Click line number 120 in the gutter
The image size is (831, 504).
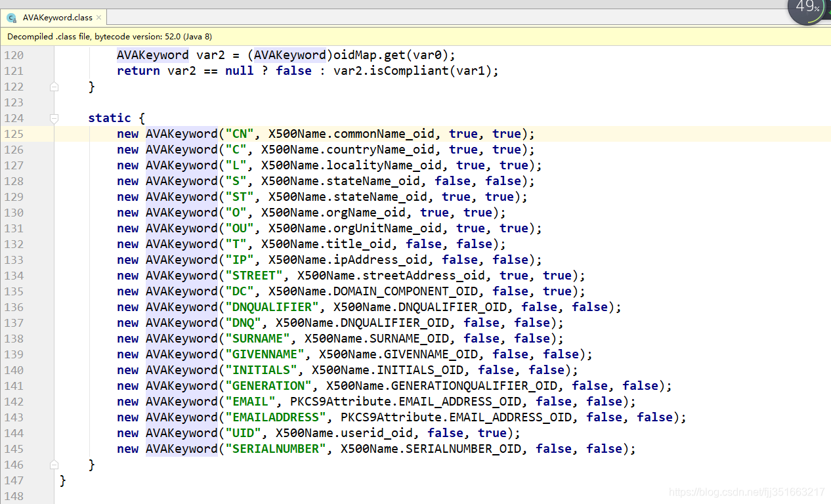click(x=14, y=55)
